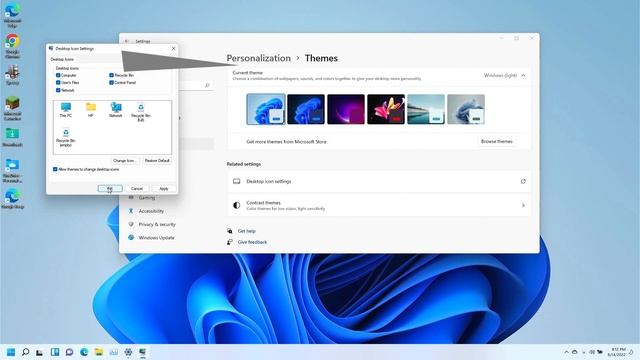Select the colorful flower Captured Motion theme

pyautogui.click(x=386, y=109)
